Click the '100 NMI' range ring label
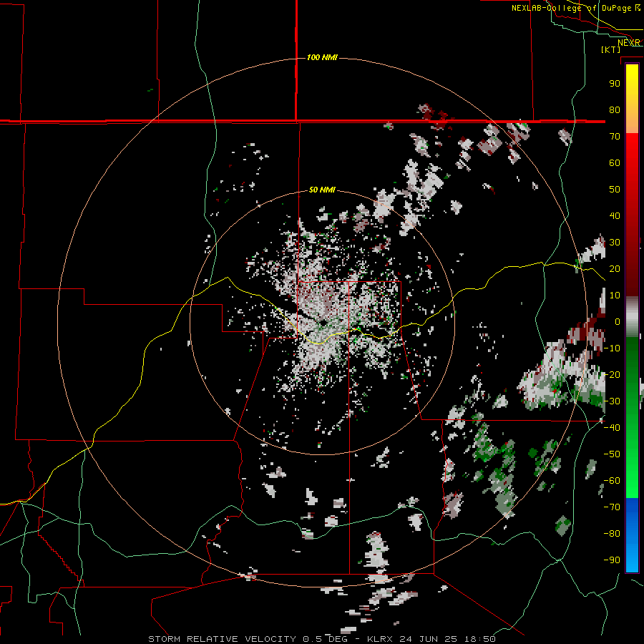 pyautogui.click(x=322, y=57)
